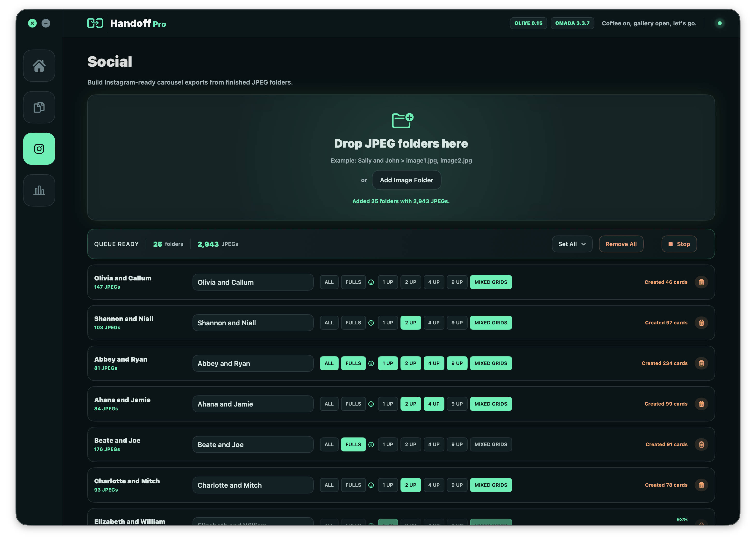Show FULLS info for Beate and Joe

tap(371, 445)
